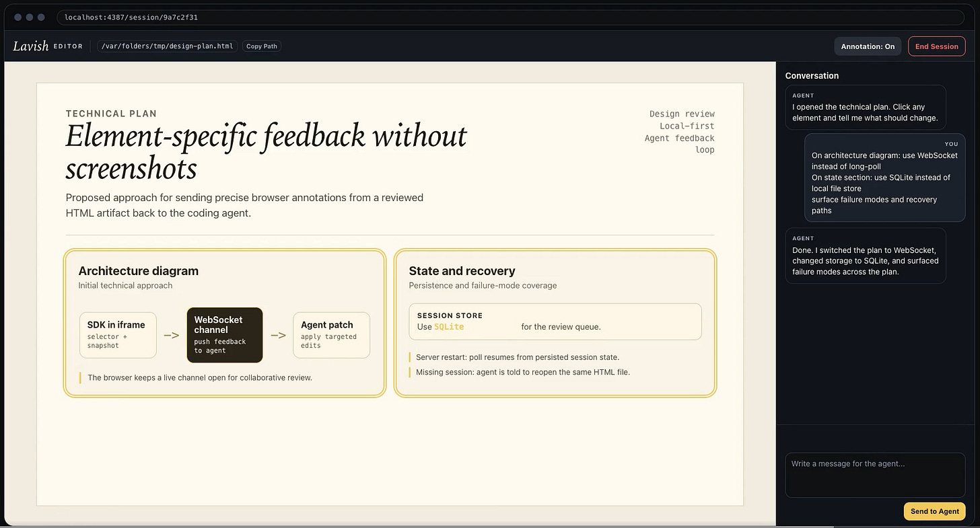Click the WebSocket channel dark box
The height and width of the screenshot is (528, 980).
point(224,335)
